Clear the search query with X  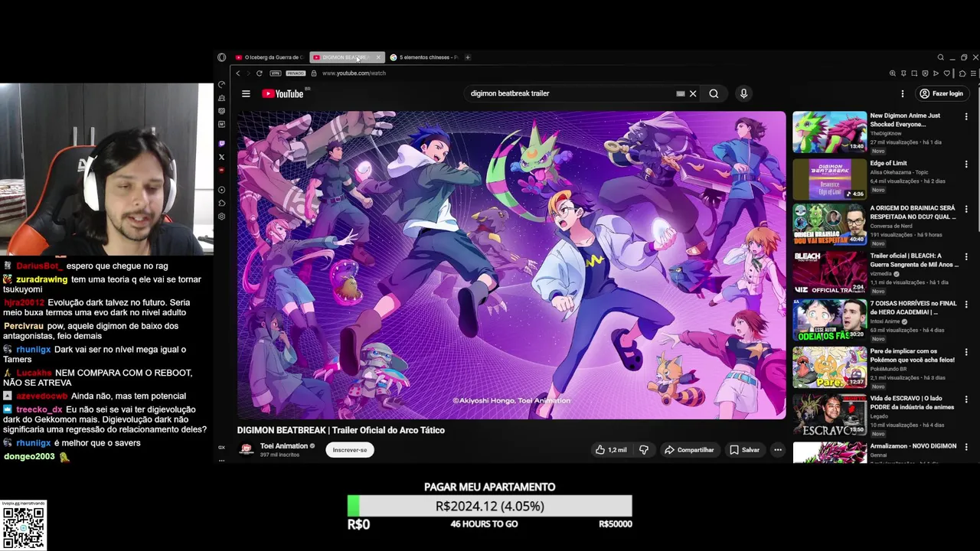coord(693,93)
